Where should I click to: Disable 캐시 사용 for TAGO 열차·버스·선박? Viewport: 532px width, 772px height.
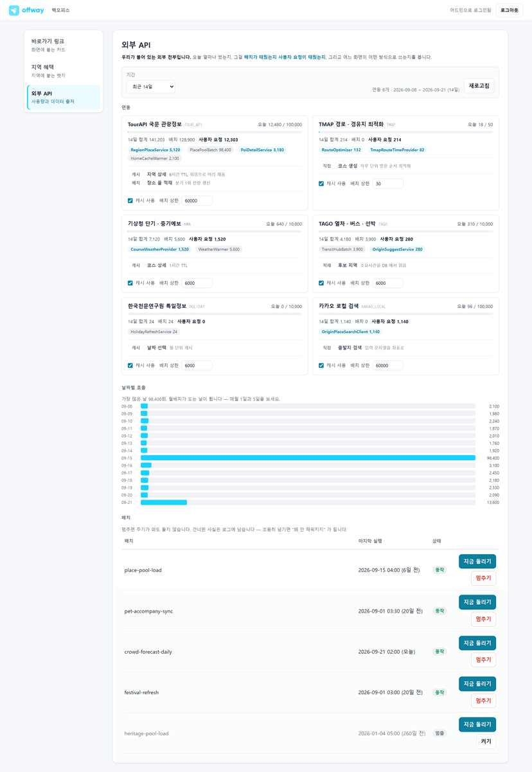pyautogui.click(x=321, y=283)
